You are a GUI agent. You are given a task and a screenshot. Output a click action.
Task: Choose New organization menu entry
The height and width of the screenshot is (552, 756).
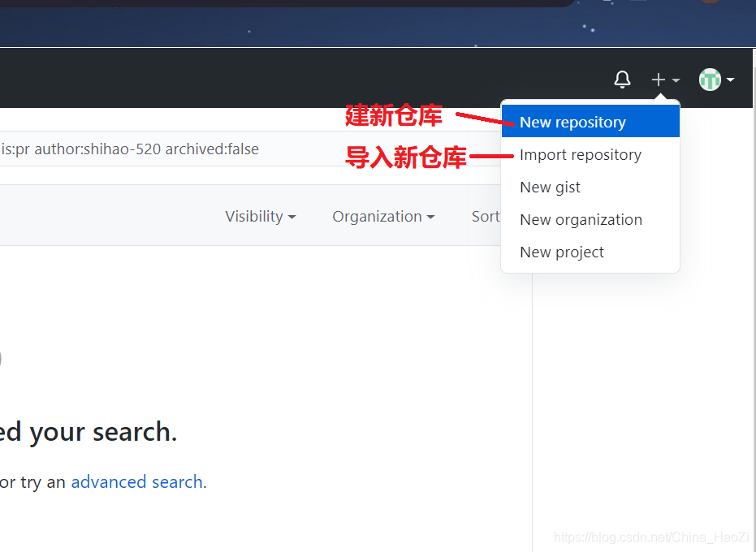tap(590, 220)
